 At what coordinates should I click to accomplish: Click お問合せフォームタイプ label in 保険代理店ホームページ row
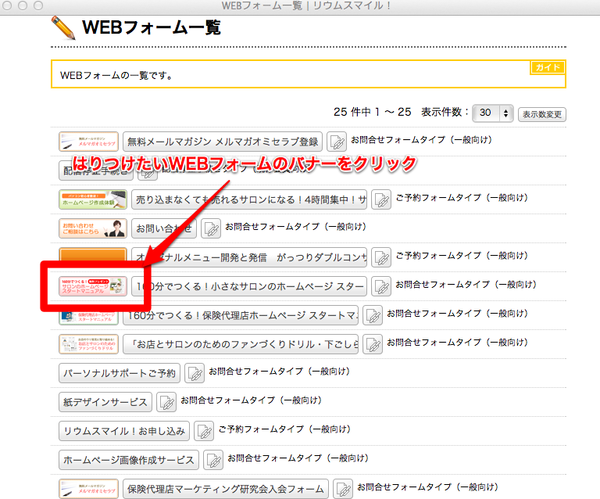coord(457,313)
